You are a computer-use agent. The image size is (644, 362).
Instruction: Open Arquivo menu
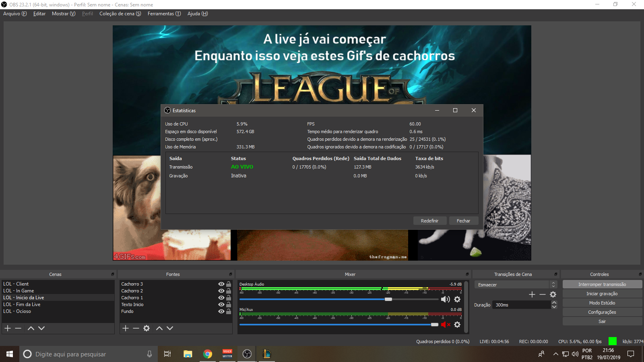tap(15, 14)
